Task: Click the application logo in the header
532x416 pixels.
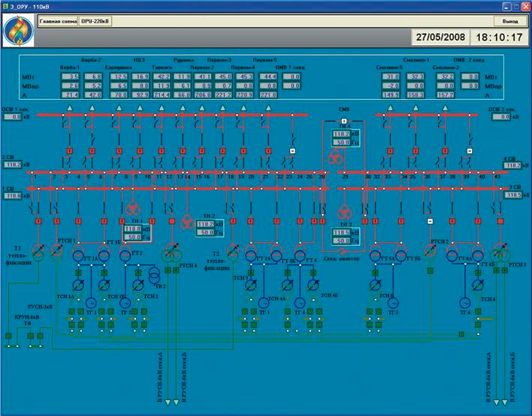Action: click(x=17, y=32)
